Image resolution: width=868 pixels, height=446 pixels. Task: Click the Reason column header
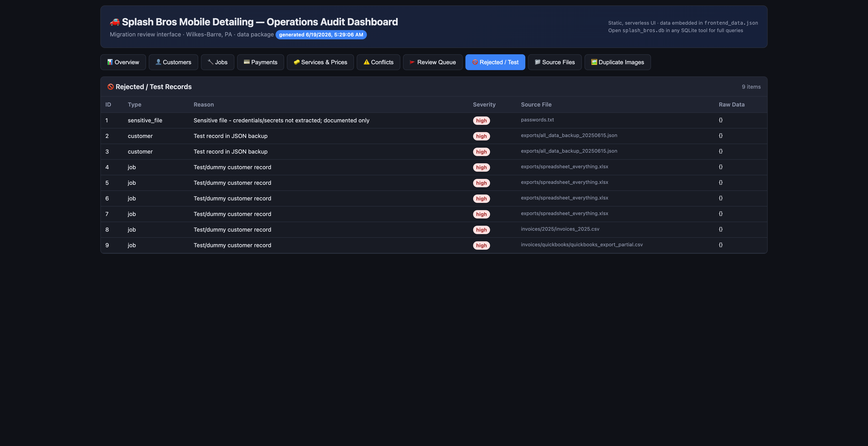[x=203, y=104]
